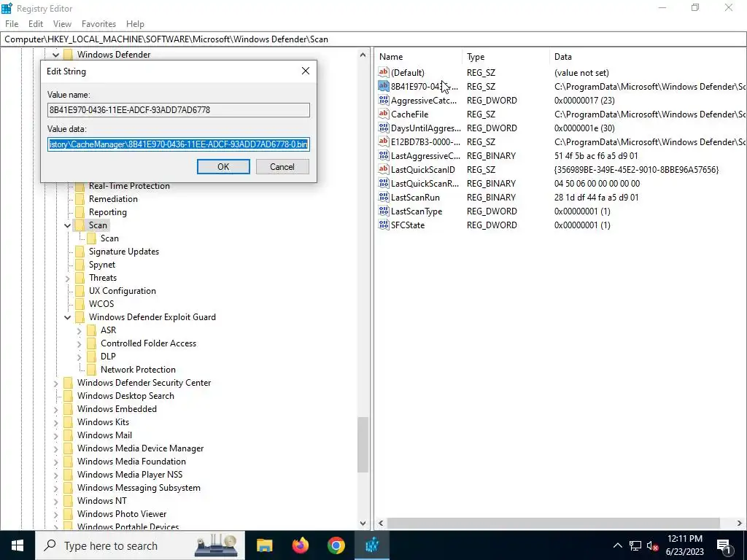Click the Windows Kits folder icon
The width and height of the screenshot is (747, 560).
[x=68, y=422]
